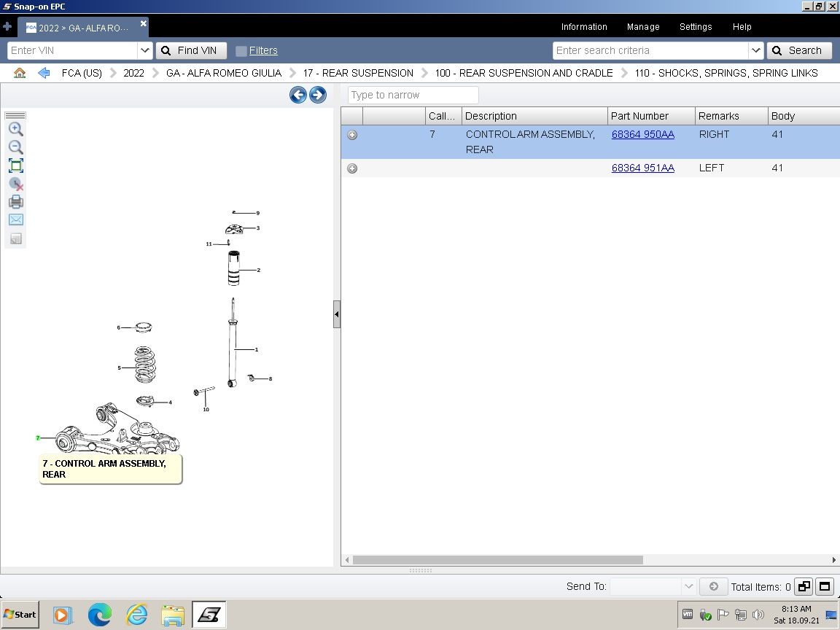Viewport: 840px width, 630px height.
Task: Open the Help menu
Action: click(742, 27)
